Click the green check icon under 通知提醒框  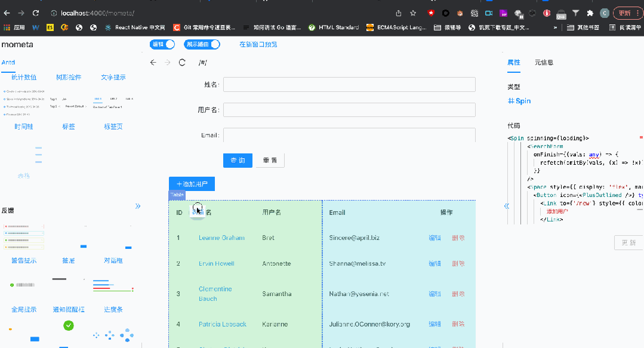point(69,325)
